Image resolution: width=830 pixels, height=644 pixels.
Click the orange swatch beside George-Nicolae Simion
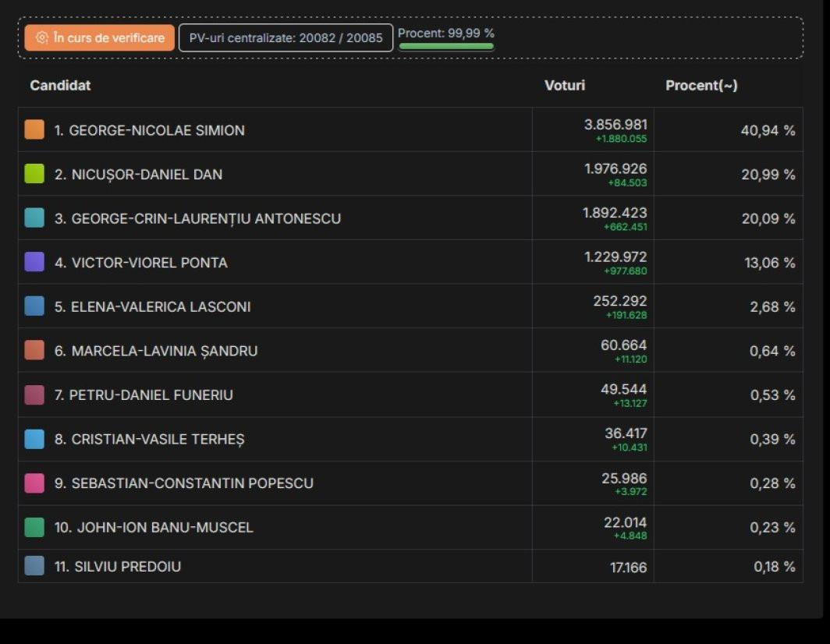34,130
